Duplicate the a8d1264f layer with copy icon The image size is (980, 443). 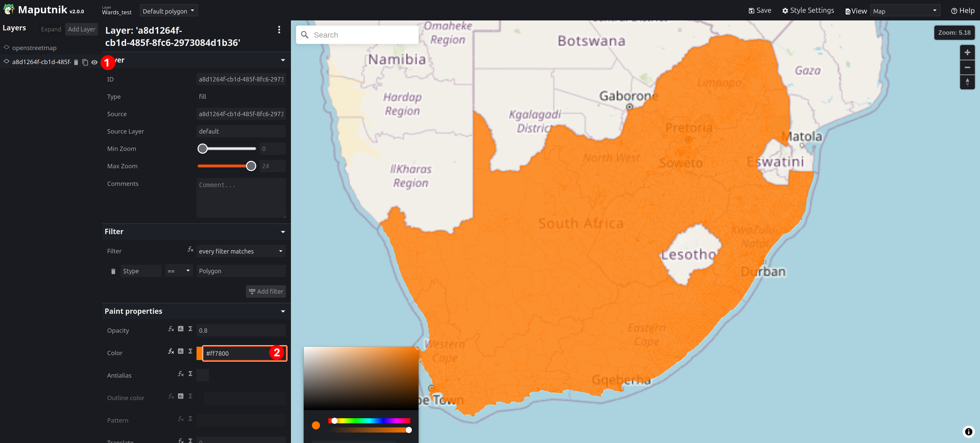pos(85,62)
